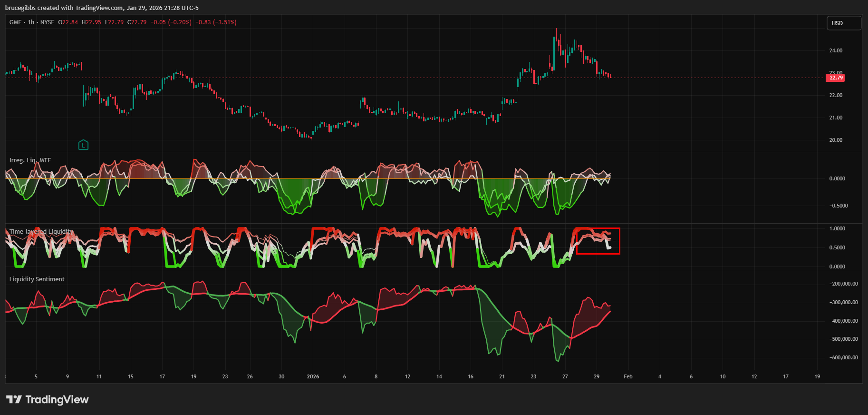The image size is (868, 415).
Task: Click the -0.83 (-3.51%) change value
Action: [x=216, y=22]
